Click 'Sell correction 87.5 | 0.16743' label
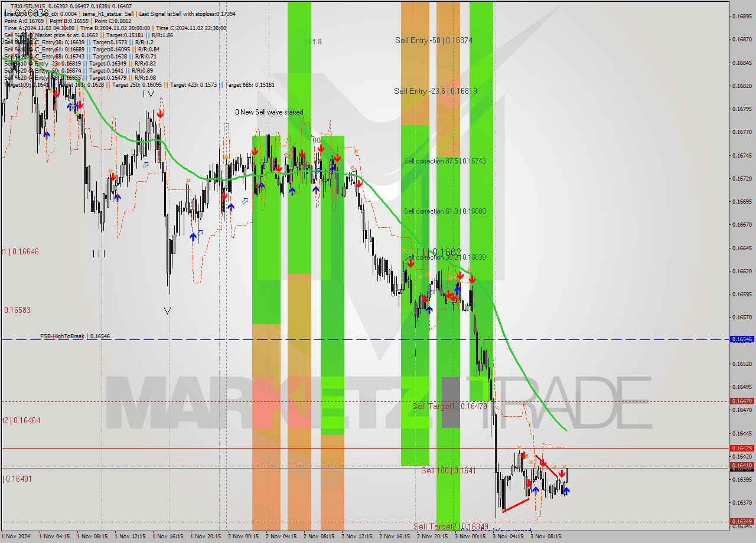This screenshot has height=543, width=756. [x=445, y=161]
